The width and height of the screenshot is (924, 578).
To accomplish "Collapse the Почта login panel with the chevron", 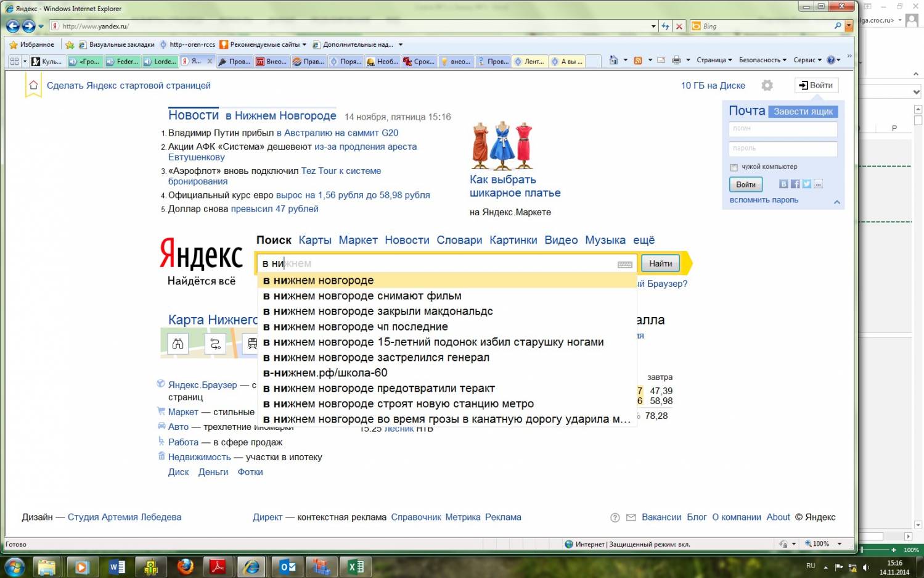I will pyautogui.click(x=837, y=202).
